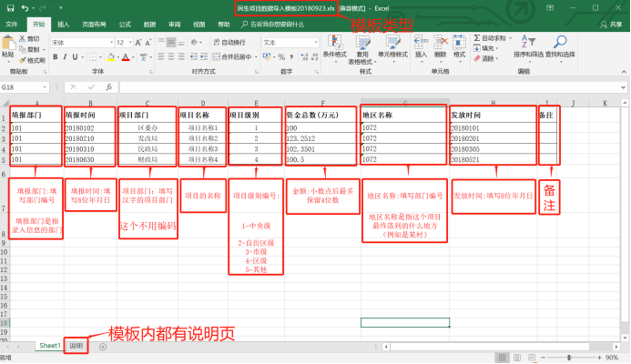Align text right icon

(181, 56)
